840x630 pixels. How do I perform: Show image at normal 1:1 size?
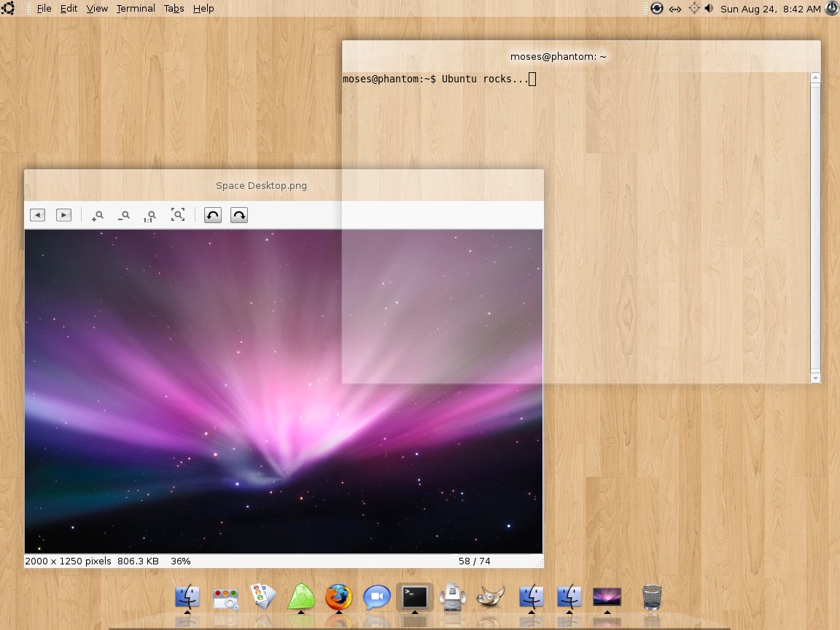[149, 216]
